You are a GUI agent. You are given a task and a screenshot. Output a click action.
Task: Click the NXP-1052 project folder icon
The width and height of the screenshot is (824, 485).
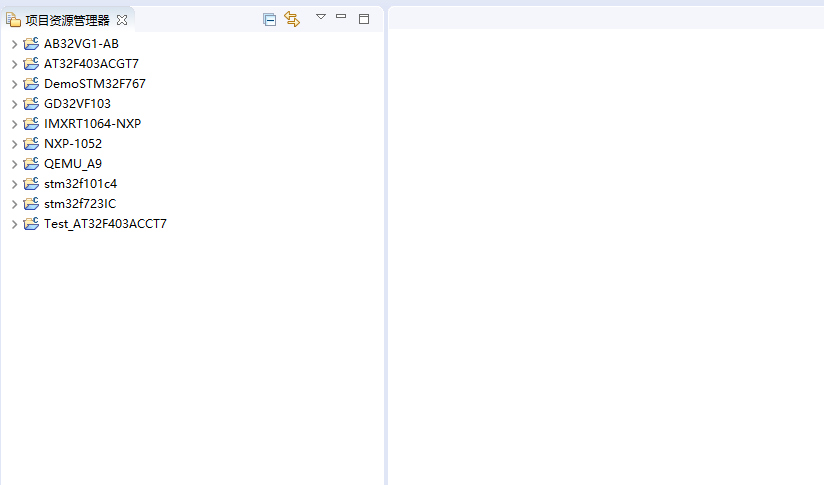click(32, 143)
